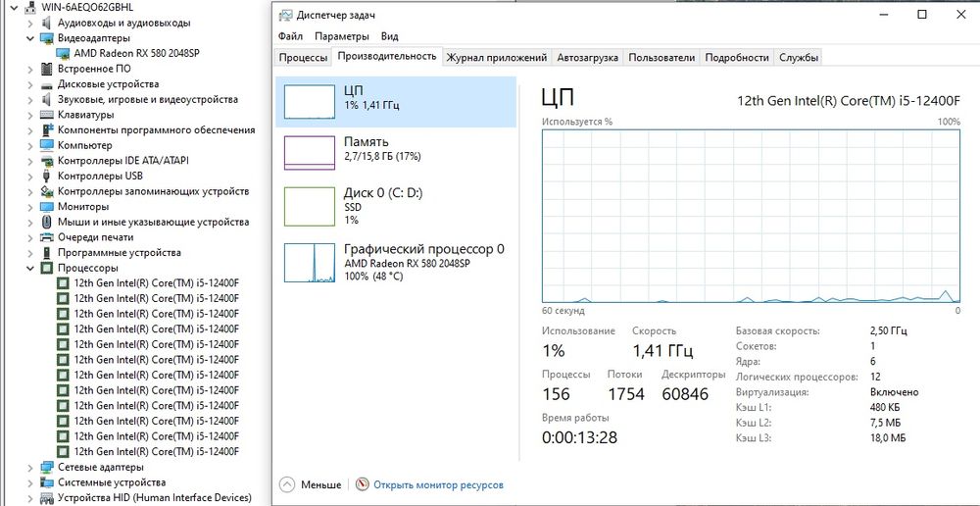980x506 pixels.
Task: Switch to the Автозагрузка tab
Action: coord(587,58)
